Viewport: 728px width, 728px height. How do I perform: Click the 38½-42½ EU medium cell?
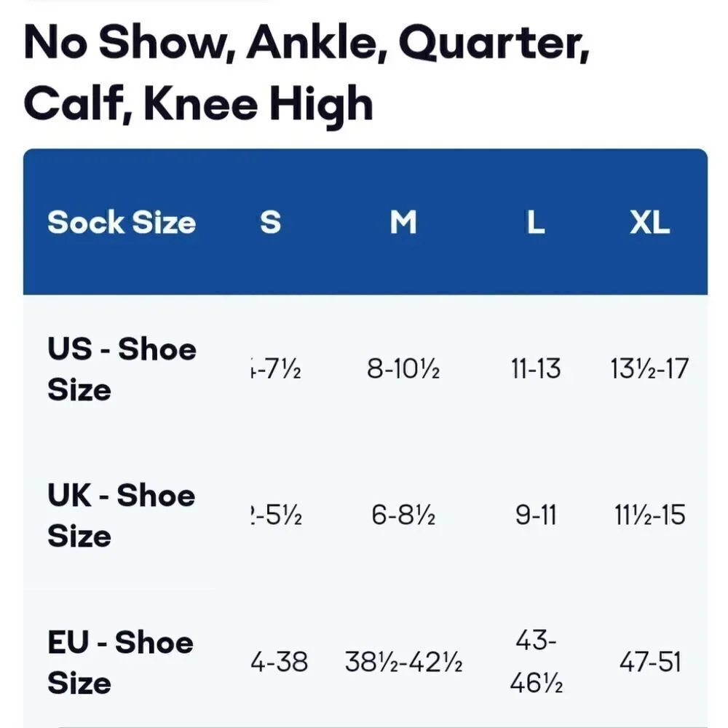403,662
